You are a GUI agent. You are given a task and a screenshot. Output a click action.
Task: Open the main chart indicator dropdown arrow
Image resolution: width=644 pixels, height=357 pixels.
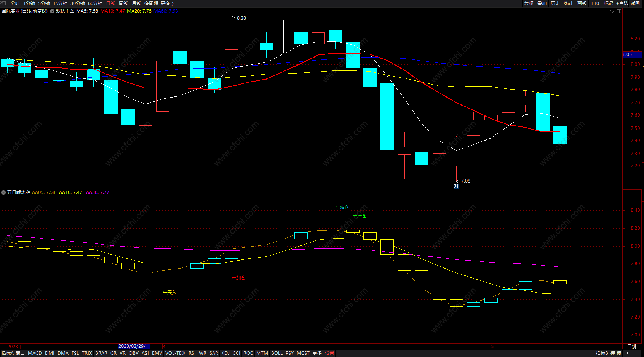pyautogui.click(x=52, y=11)
